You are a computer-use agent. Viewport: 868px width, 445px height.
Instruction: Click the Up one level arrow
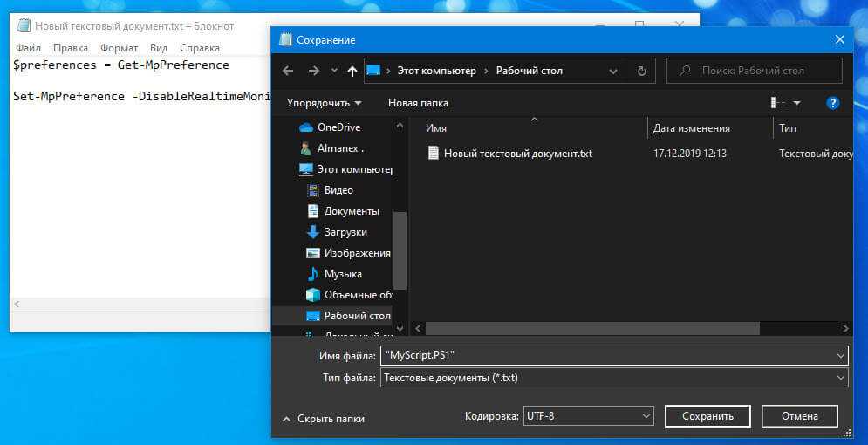(x=352, y=71)
